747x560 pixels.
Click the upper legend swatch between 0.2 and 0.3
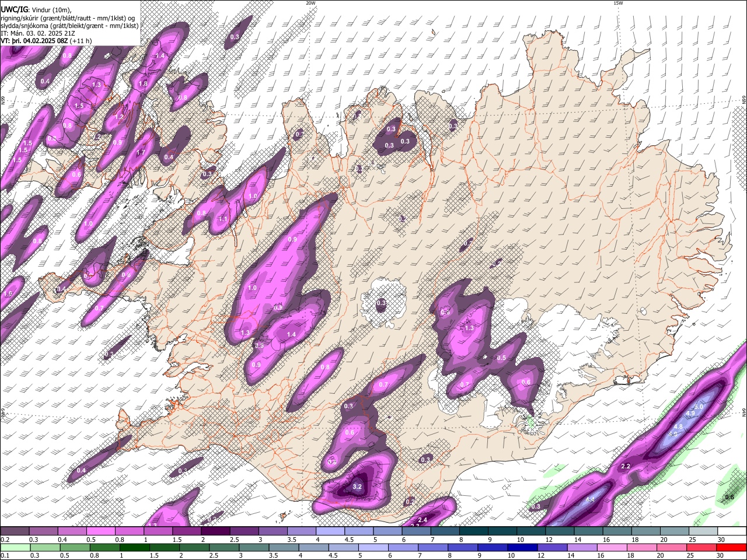(x=15, y=531)
